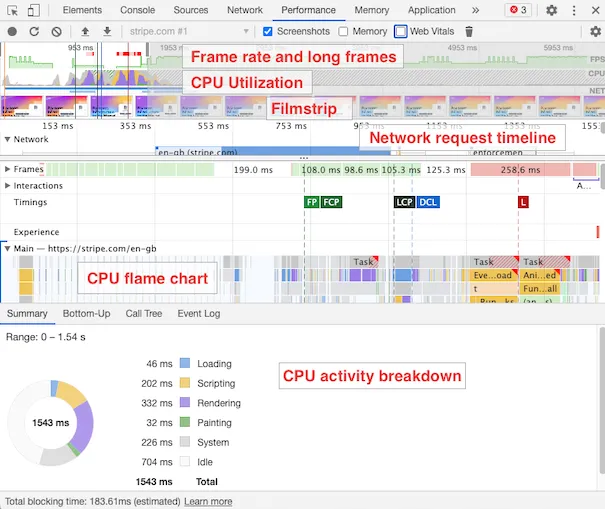
Task: Click the LCP timing marker
Action: pos(403,202)
